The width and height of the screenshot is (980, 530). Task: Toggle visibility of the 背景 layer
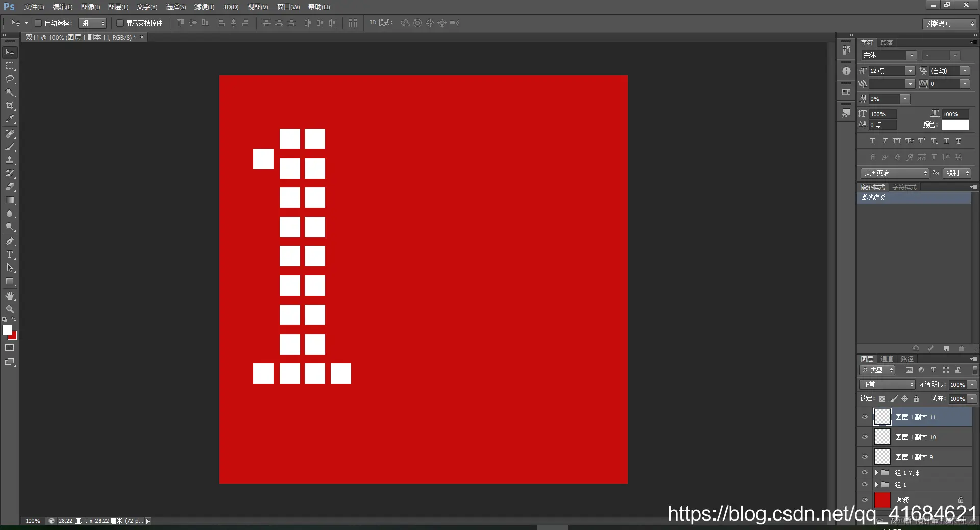pyautogui.click(x=865, y=500)
